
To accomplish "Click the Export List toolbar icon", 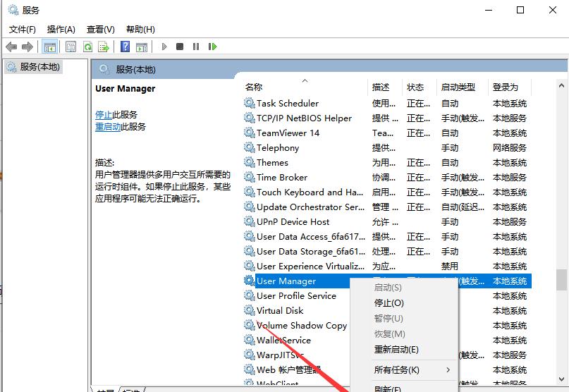I will [x=104, y=47].
